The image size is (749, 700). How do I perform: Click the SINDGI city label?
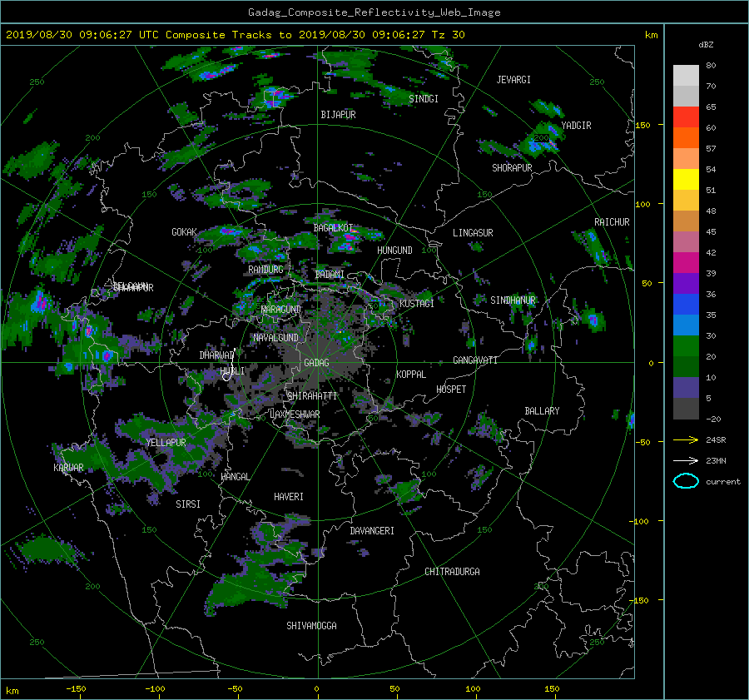[424, 99]
